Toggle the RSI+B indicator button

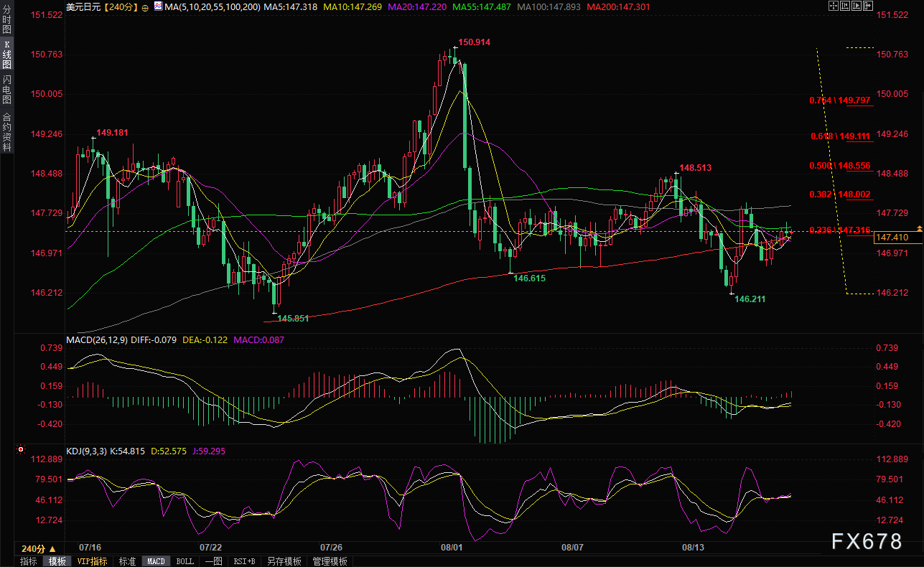click(246, 561)
